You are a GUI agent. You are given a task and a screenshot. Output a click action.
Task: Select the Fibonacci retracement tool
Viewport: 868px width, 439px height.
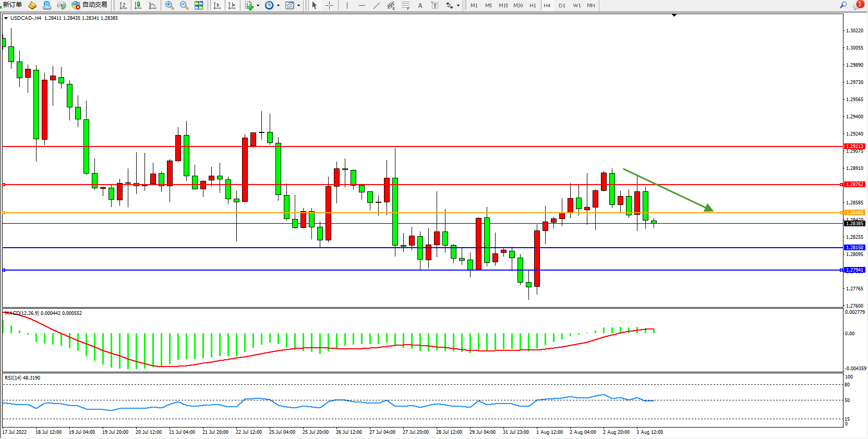point(405,5)
